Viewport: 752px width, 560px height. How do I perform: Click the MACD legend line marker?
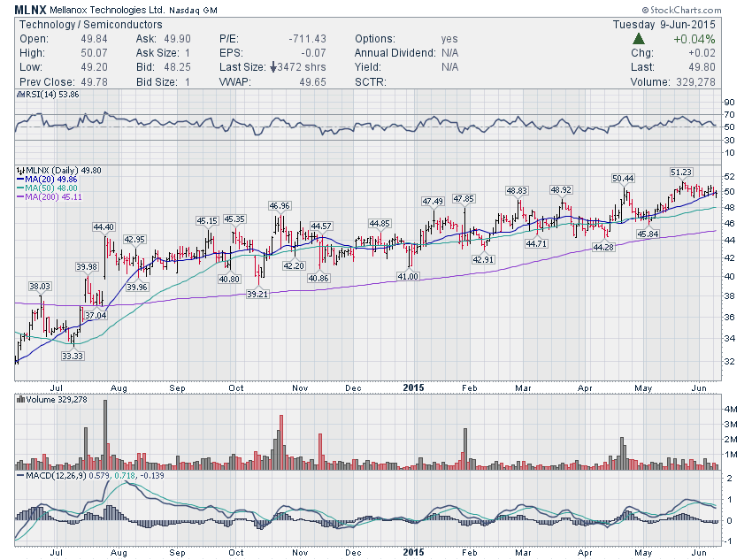pos(20,476)
